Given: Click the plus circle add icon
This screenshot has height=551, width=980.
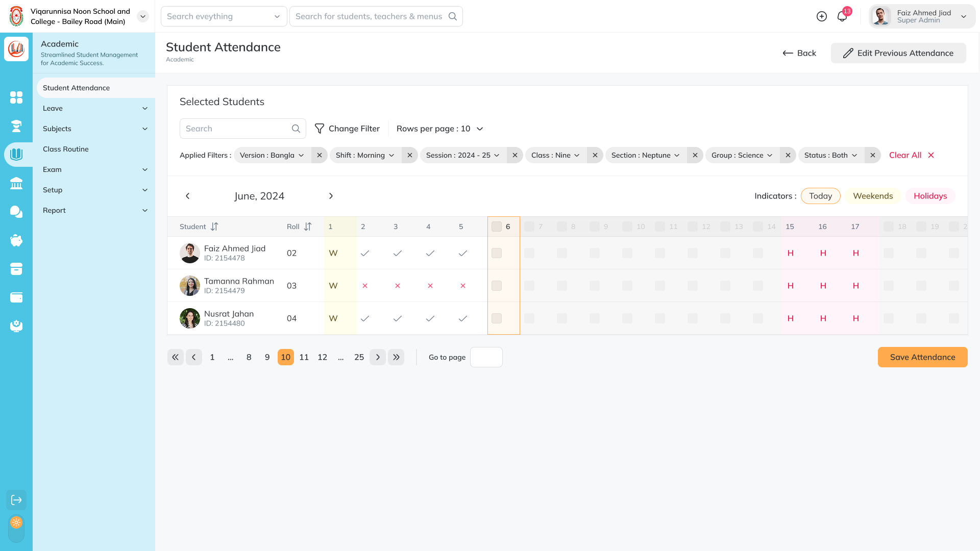Looking at the screenshot, I should coord(821,16).
